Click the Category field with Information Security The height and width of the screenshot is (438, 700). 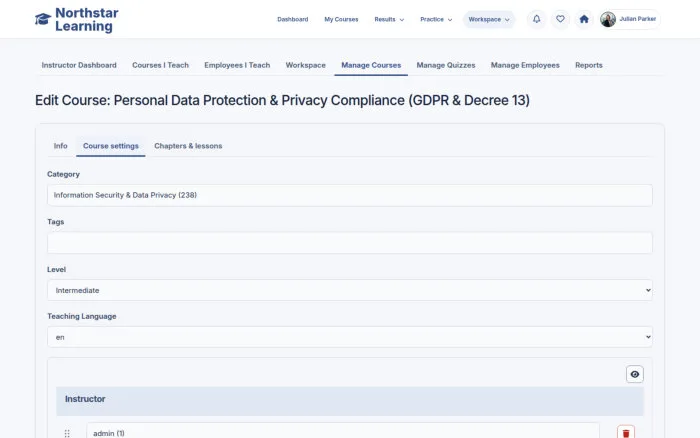[350, 195]
